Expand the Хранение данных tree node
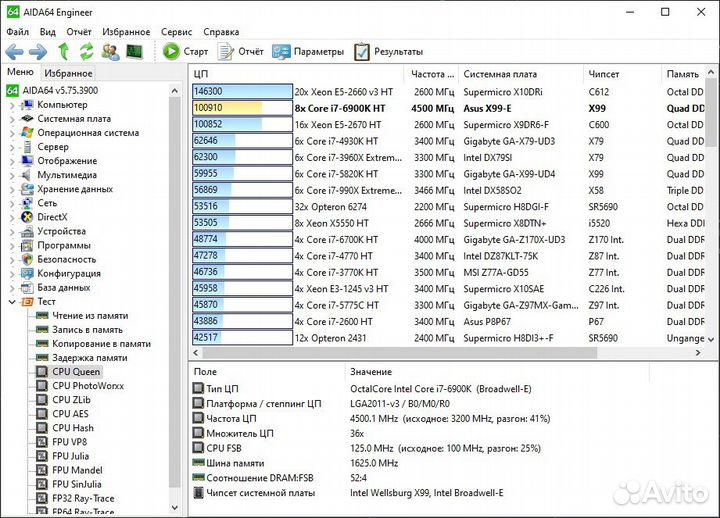 [x=12, y=190]
